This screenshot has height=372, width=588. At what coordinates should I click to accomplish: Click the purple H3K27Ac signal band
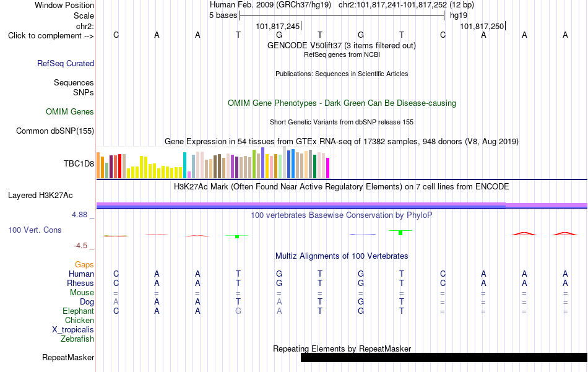[x=342, y=205]
